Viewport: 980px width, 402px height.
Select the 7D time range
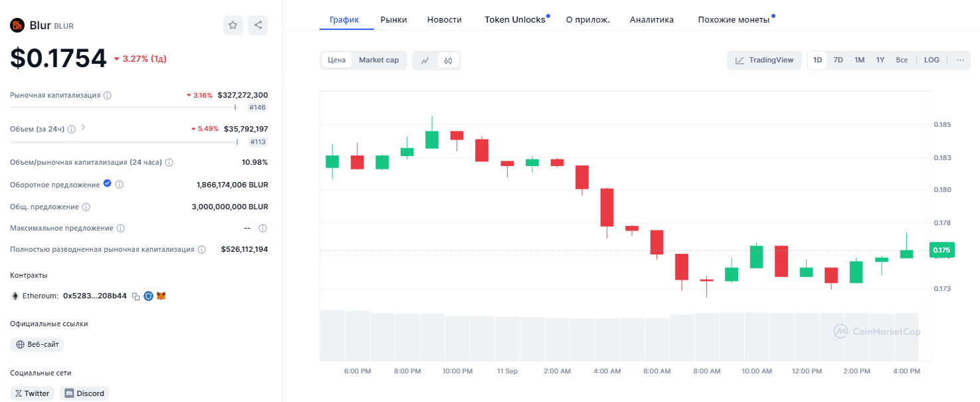click(x=838, y=60)
